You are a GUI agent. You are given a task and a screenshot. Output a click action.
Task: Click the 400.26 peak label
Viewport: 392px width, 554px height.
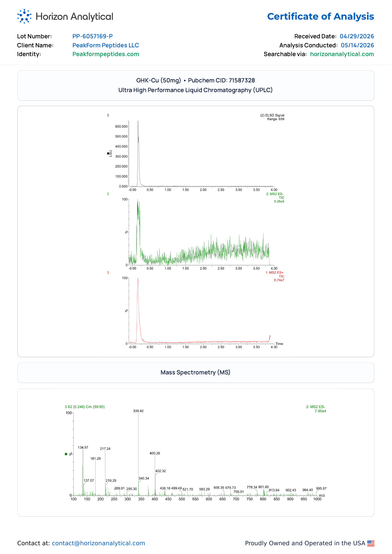pyautogui.click(x=155, y=453)
